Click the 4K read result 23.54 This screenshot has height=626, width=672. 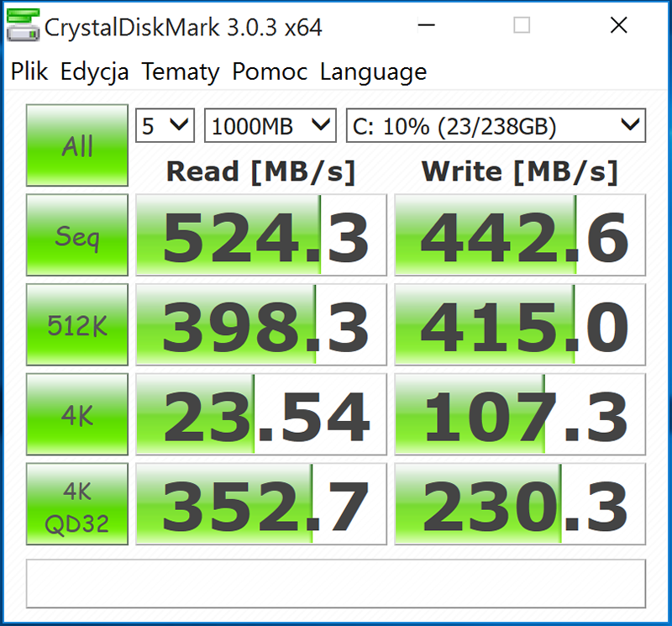[x=261, y=414]
